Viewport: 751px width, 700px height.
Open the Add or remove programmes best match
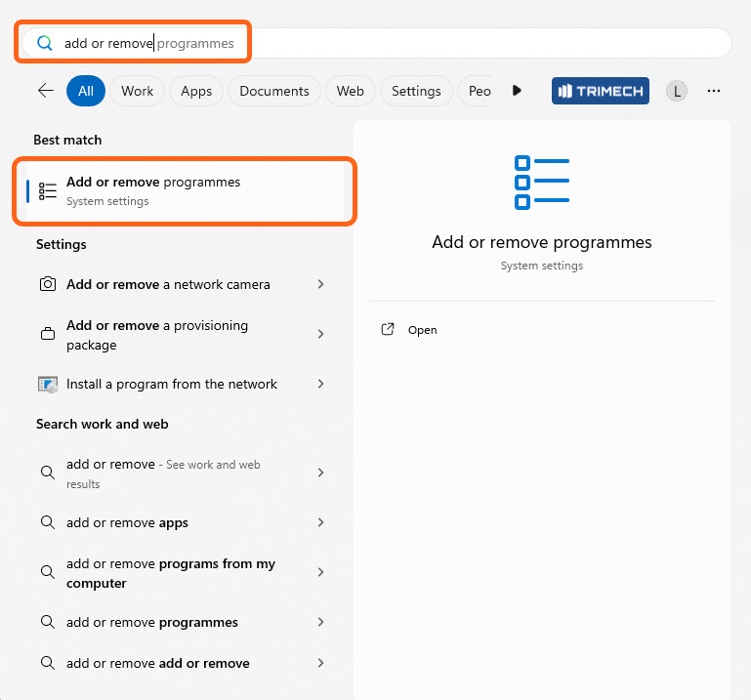pyautogui.click(x=184, y=191)
